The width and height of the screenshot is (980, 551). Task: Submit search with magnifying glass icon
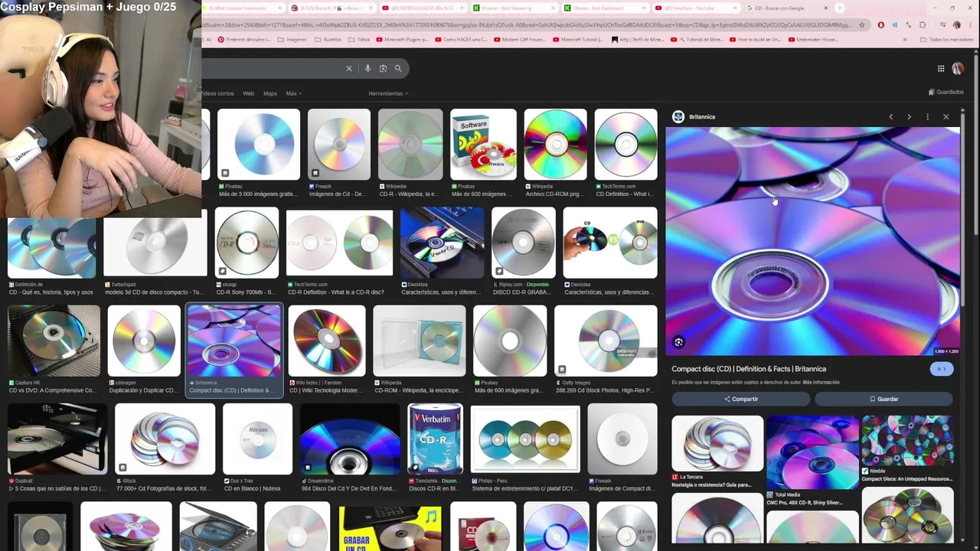pyautogui.click(x=398, y=68)
